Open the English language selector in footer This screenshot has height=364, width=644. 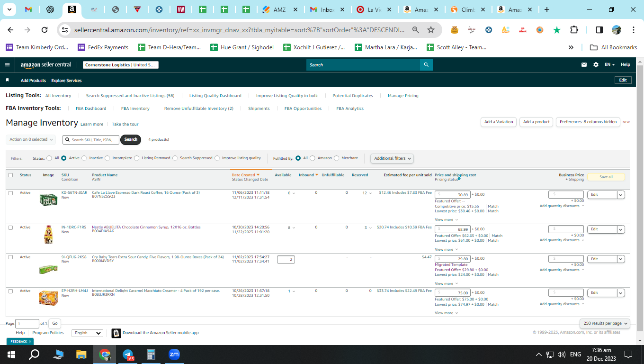click(87, 333)
